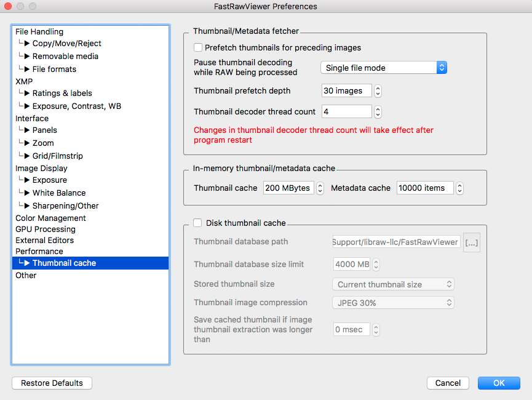This screenshot has width=532, height=400.
Task: Select Color Management in the sidebar
Action: tap(50, 218)
